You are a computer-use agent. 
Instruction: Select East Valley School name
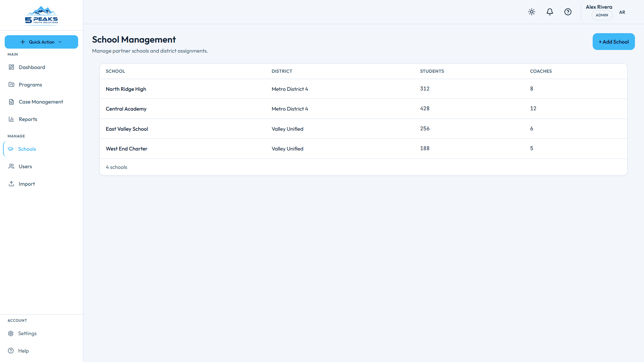pos(127,129)
